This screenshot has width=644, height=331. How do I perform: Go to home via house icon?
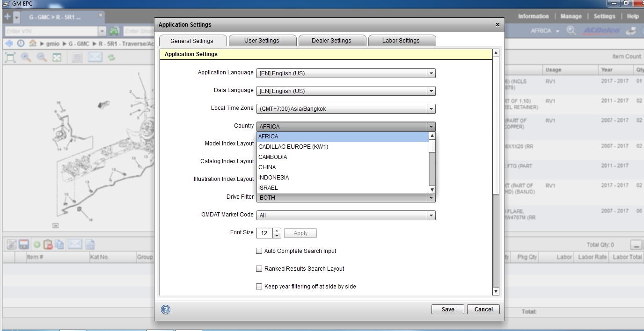[x=33, y=43]
